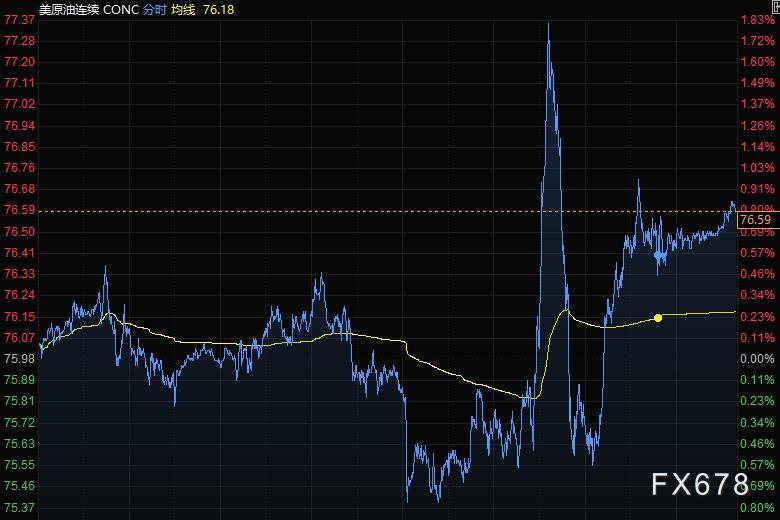Click the 1.72% percentage axis label
780x520 pixels.
point(757,41)
